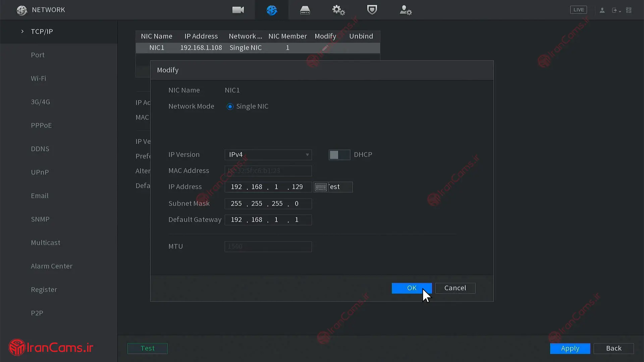644x362 pixels.
Task: Click the QR code icon at top right
Action: pos(629,10)
